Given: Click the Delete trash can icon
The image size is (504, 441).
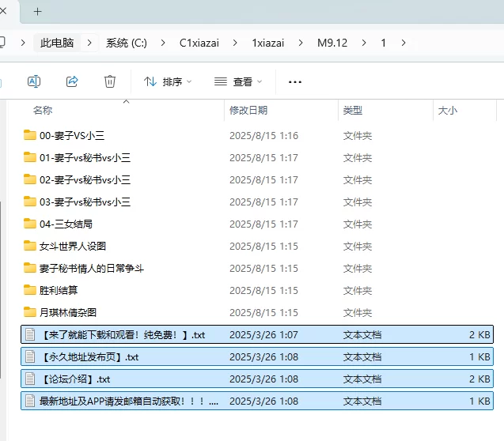Looking at the screenshot, I should tap(110, 81).
